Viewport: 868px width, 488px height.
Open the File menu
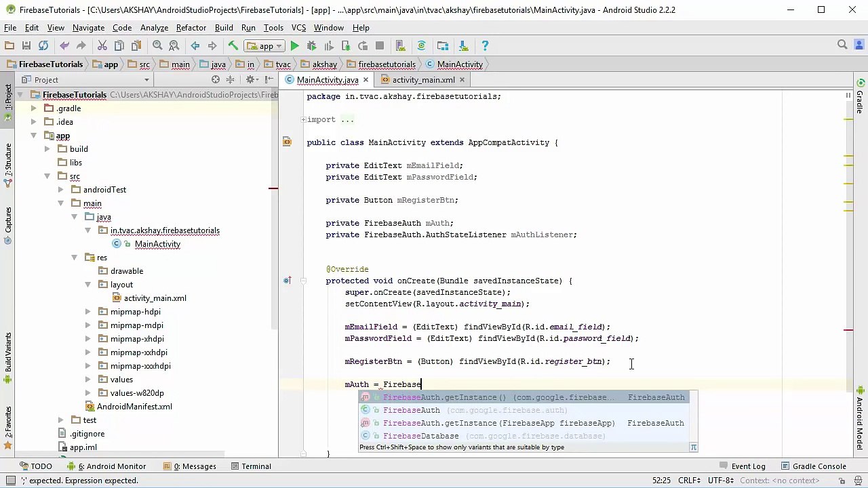[10, 28]
